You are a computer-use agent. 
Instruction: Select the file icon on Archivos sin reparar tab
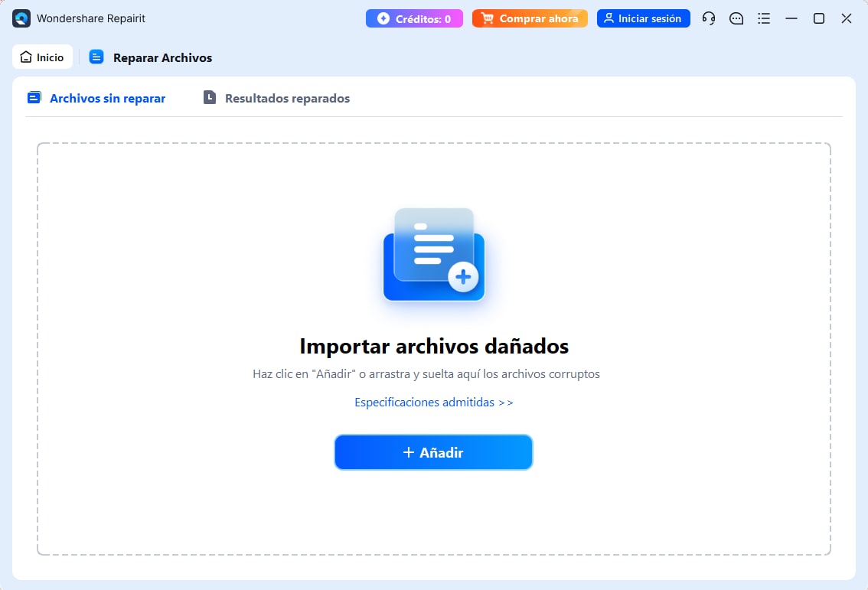[x=34, y=97]
